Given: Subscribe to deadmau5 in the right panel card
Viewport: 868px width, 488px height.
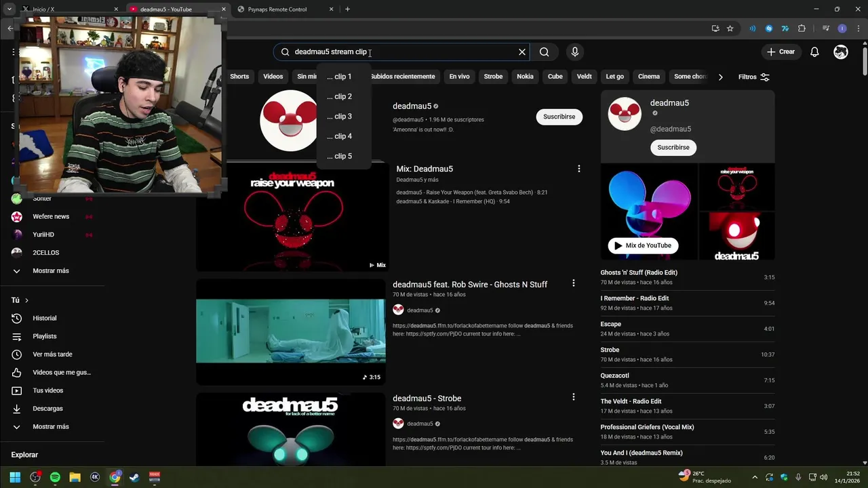Looking at the screenshot, I should tap(673, 147).
